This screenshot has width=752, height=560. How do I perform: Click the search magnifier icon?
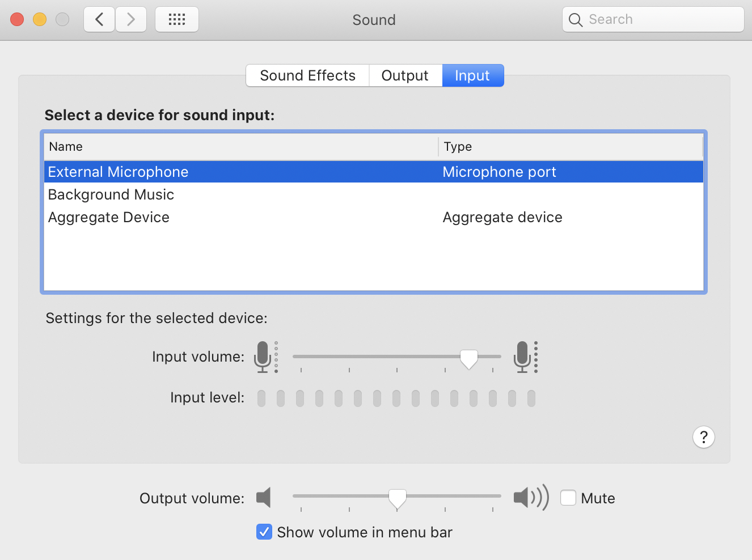[x=576, y=20]
